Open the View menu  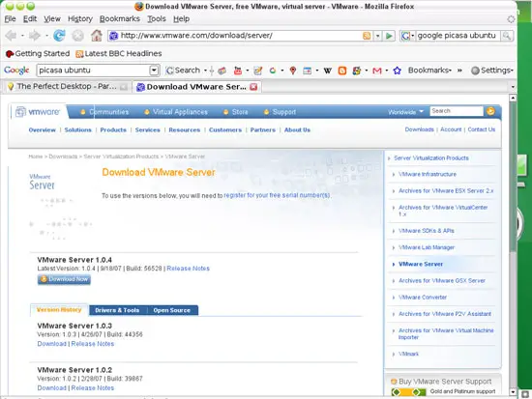pyautogui.click(x=52, y=19)
